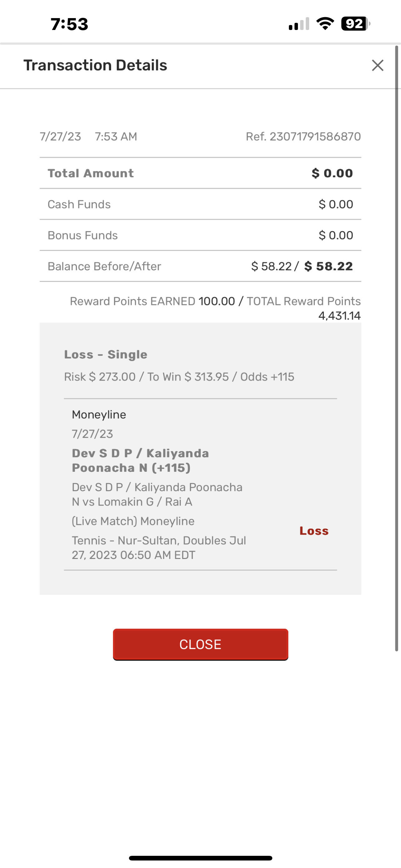The image size is (401, 868).
Task: Click the Tennis Nur-Sultan event details
Action: click(159, 547)
